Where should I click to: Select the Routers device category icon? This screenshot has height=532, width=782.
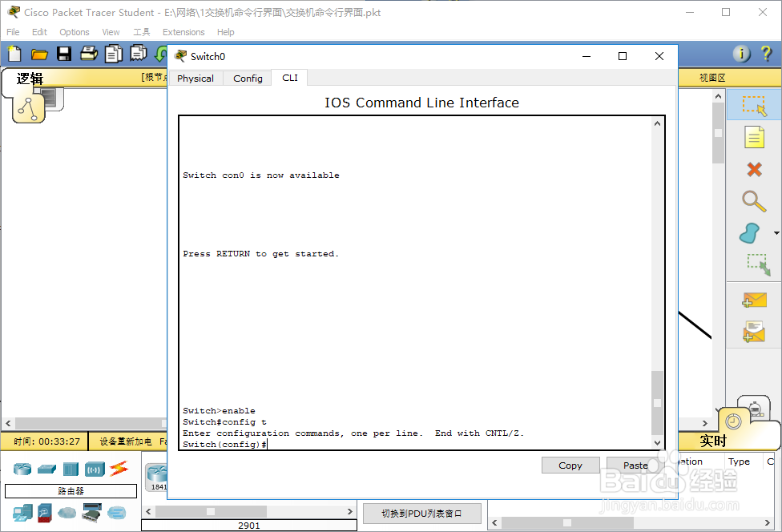22,469
